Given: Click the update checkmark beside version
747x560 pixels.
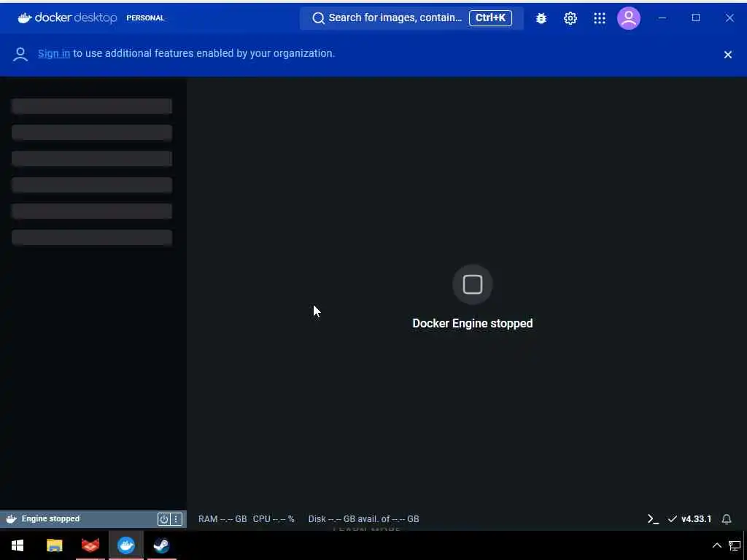Looking at the screenshot, I should coord(672,519).
